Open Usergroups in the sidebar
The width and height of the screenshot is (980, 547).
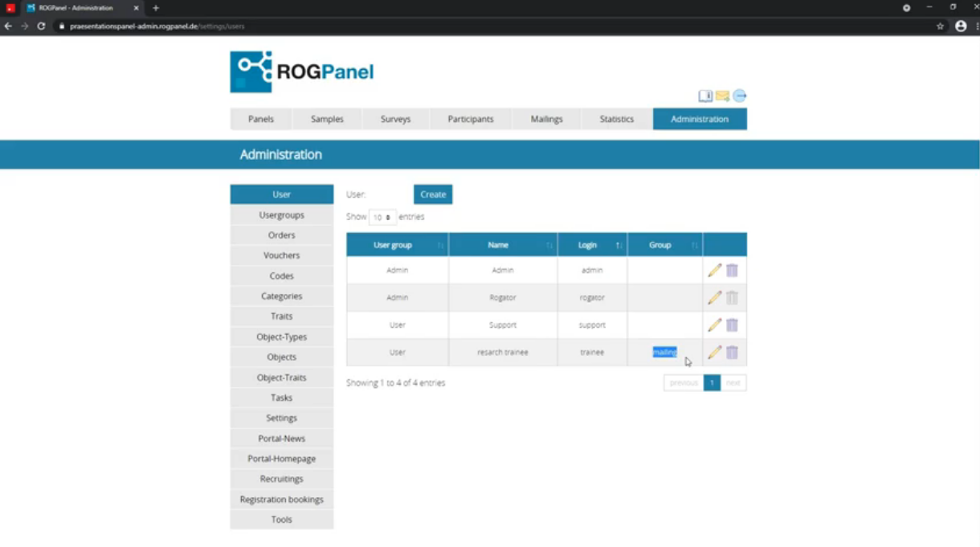pos(282,215)
